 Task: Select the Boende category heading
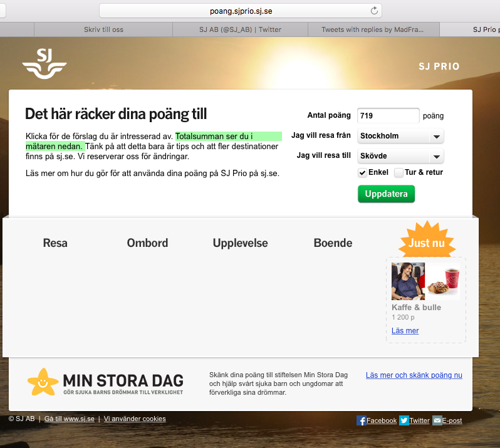click(x=333, y=243)
